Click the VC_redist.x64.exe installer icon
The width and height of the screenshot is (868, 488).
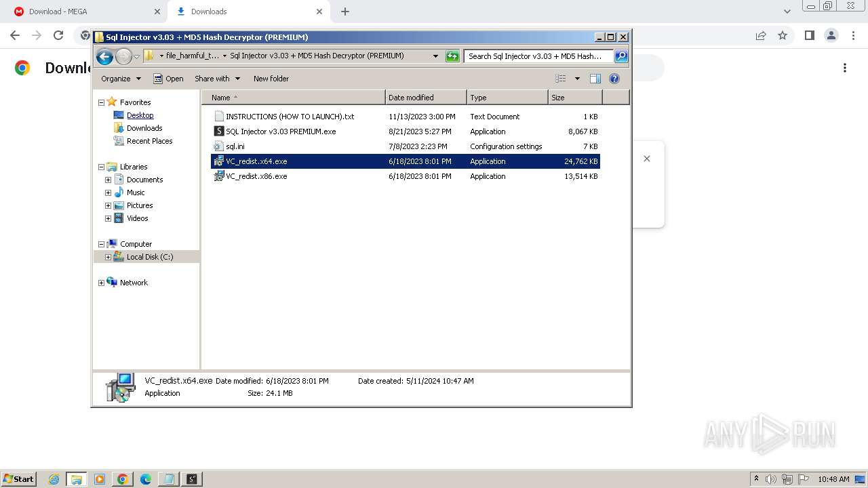[x=218, y=161]
